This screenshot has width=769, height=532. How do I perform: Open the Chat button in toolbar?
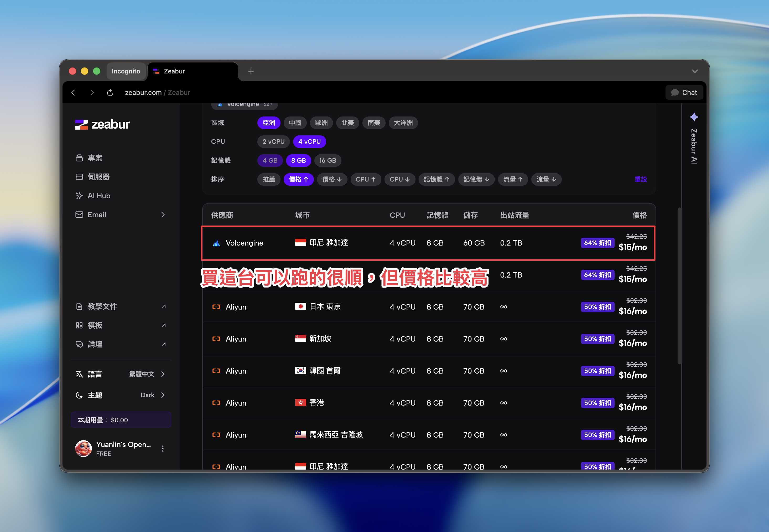[x=684, y=92]
